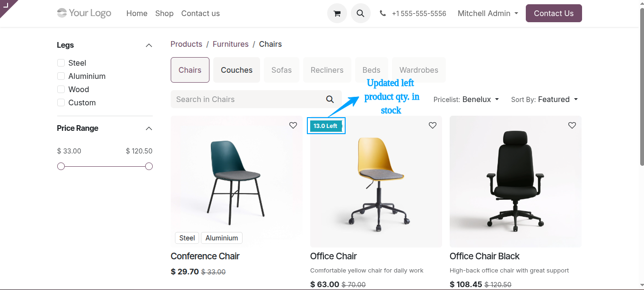644x290 pixels.
Task: Click the maximum price range slider handle
Action: [x=149, y=166]
